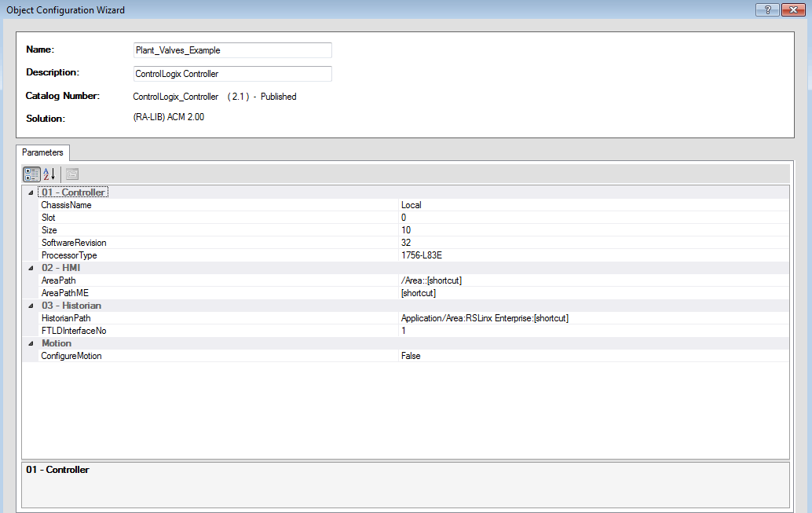812x513 pixels.
Task: Edit ConfigureMotion value False
Action: click(x=594, y=356)
